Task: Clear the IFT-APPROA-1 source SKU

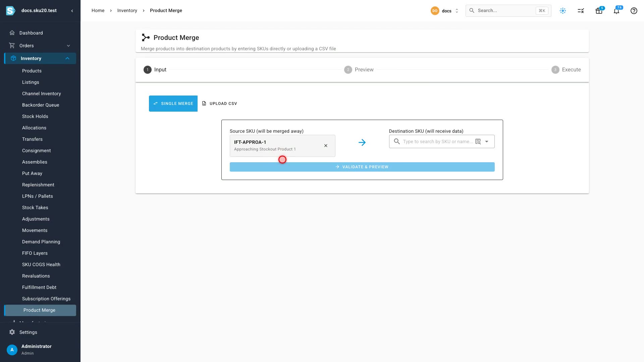Action: [x=326, y=146]
